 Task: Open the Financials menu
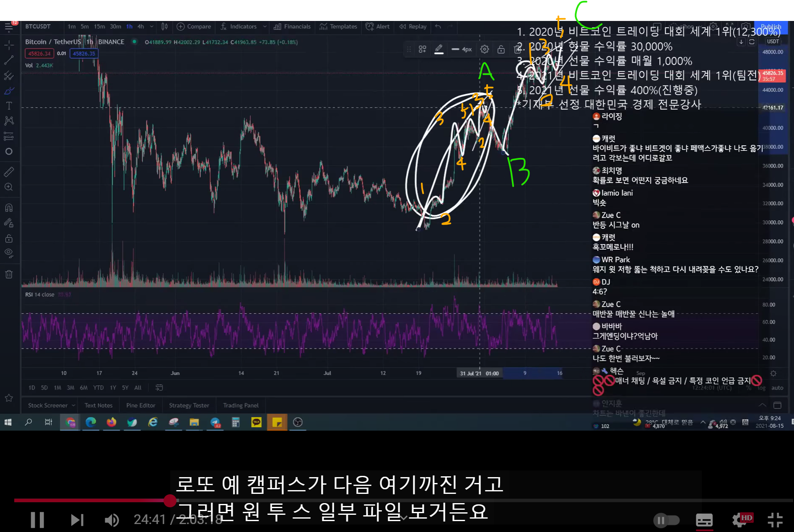292,26
